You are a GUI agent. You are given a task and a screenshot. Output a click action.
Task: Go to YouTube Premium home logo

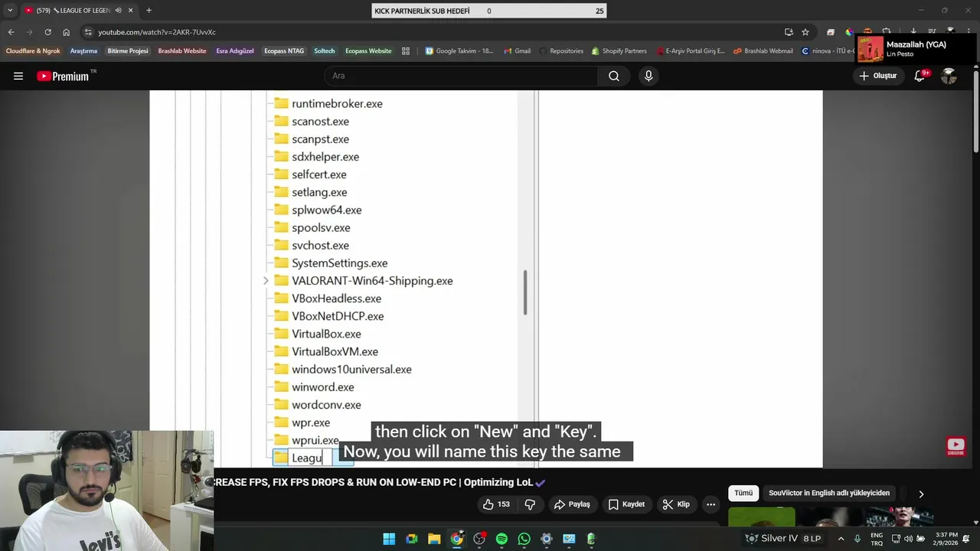pos(64,76)
